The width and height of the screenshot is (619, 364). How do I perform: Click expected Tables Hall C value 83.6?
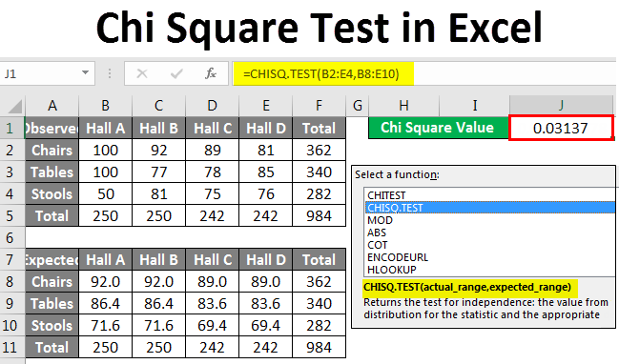pyautogui.click(x=212, y=303)
